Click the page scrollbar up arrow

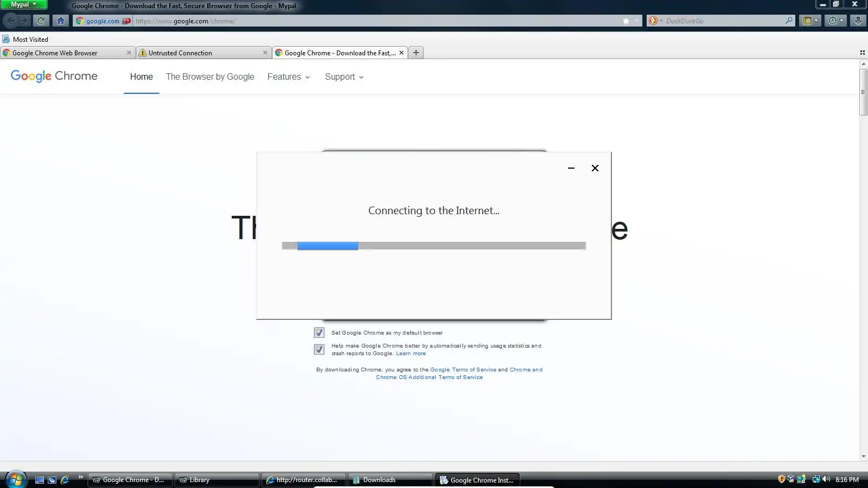coord(864,64)
